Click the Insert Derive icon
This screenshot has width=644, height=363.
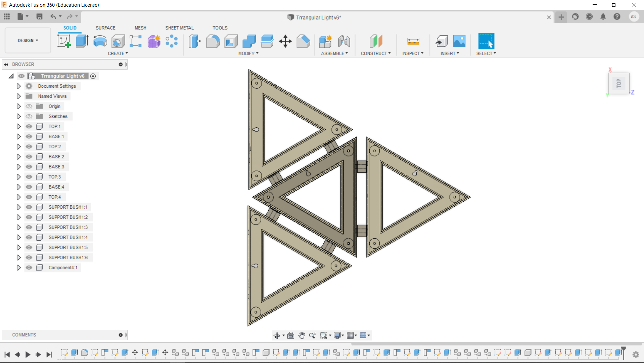click(441, 41)
